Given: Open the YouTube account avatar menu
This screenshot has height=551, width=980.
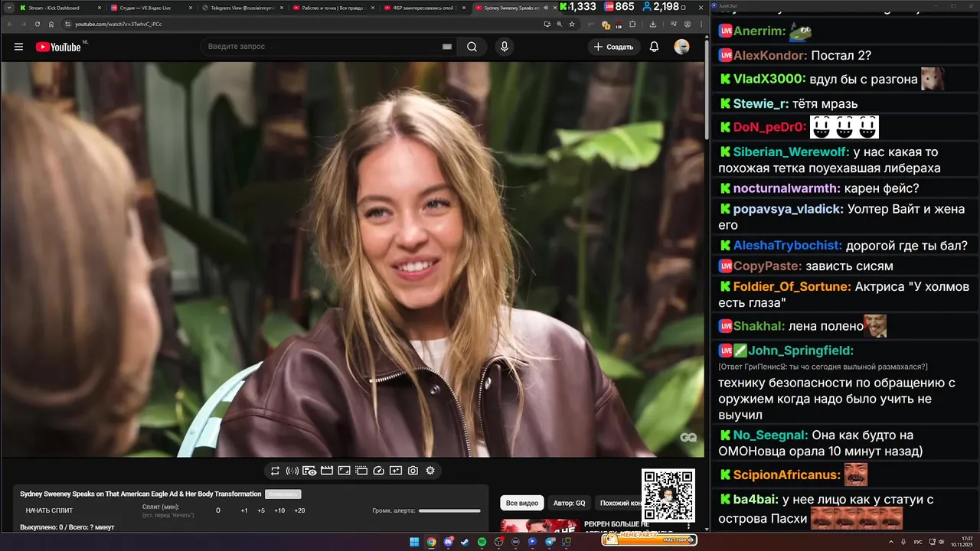Looking at the screenshot, I should tap(681, 47).
